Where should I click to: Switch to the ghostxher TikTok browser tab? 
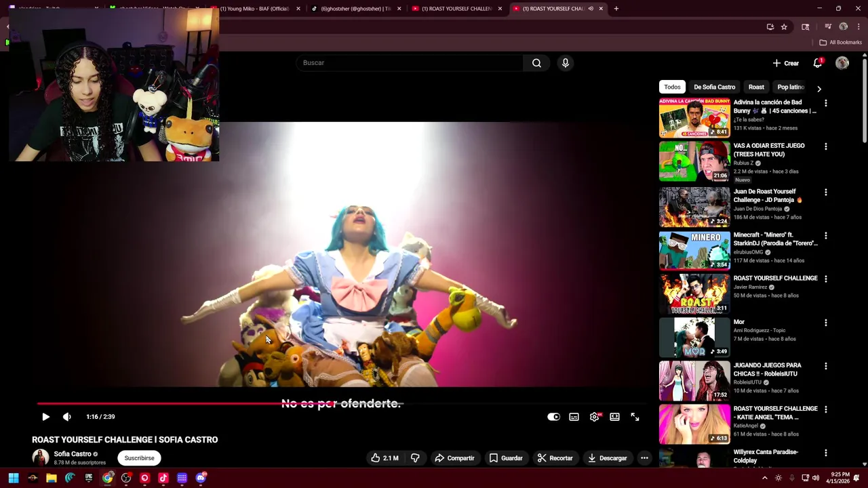click(355, 9)
